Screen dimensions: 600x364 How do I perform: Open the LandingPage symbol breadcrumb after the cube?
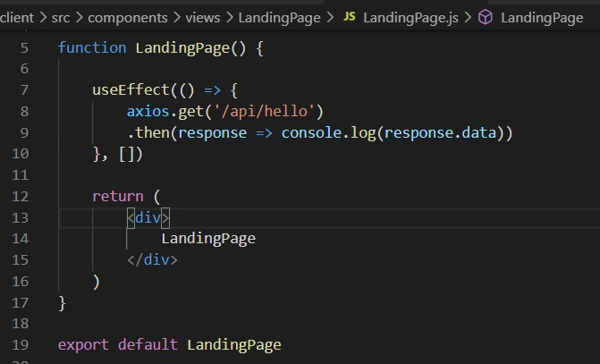coord(542,18)
